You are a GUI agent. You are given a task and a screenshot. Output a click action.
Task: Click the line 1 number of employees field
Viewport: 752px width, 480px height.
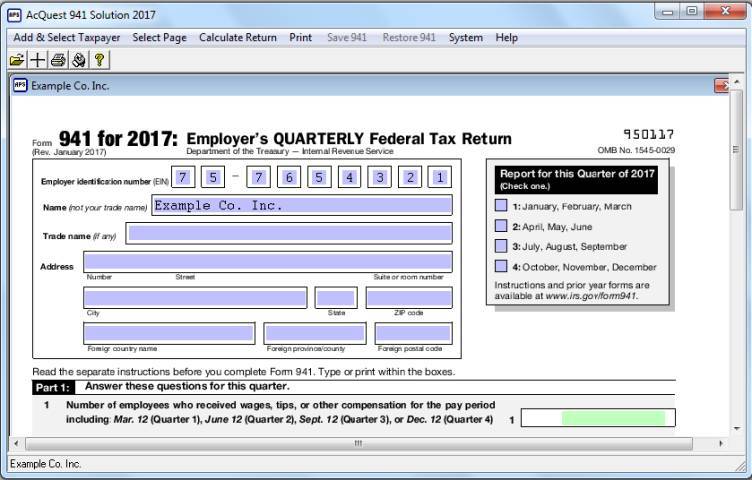tap(598, 418)
